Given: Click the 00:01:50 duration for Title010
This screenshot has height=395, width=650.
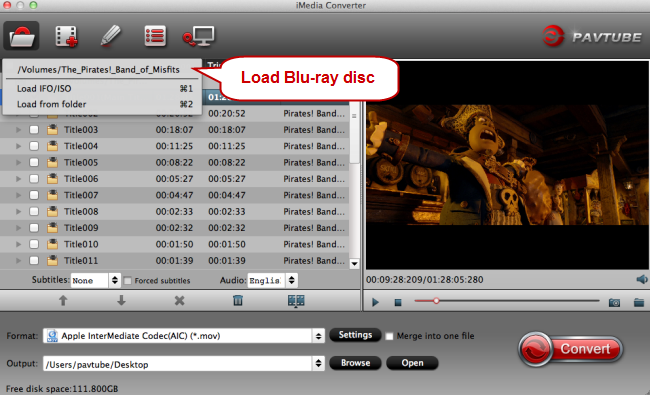Looking at the screenshot, I should 175,244.
